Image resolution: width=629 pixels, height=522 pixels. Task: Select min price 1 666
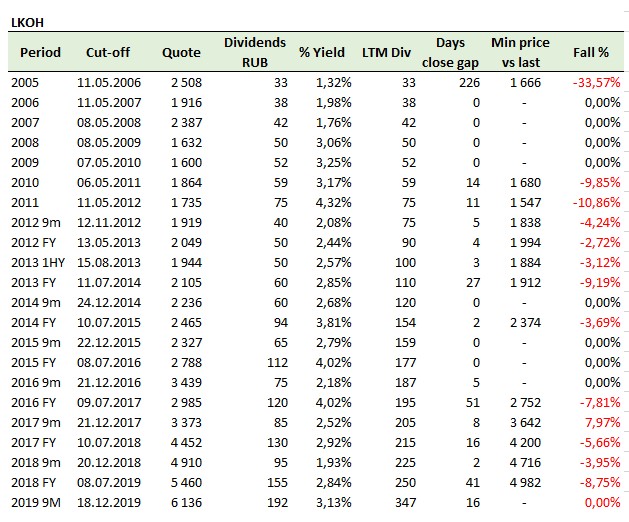(526, 83)
